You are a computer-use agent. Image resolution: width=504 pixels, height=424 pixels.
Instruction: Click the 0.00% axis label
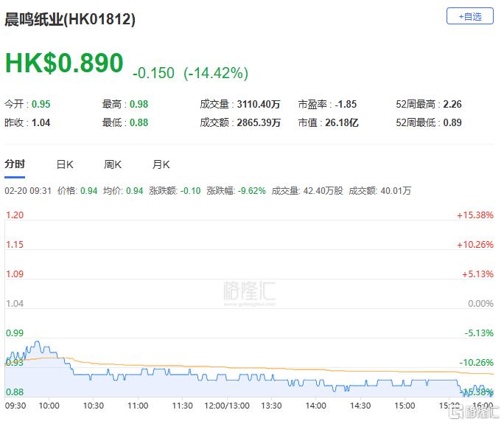pyautogui.click(x=480, y=303)
